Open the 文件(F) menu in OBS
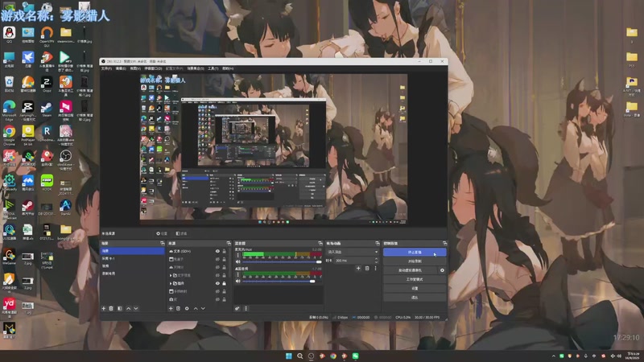This screenshot has width=644, height=362. (106, 68)
